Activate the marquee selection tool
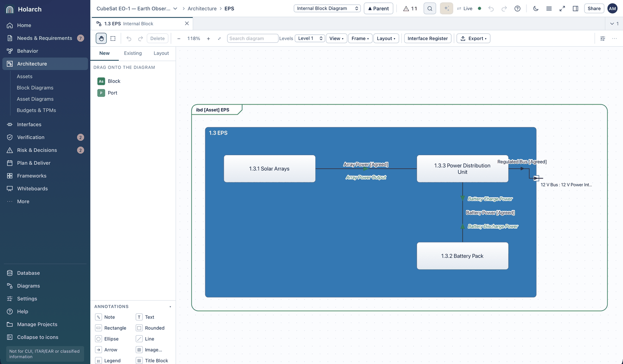Image resolution: width=623 pixels, height=364 pixels. (113, 38)
